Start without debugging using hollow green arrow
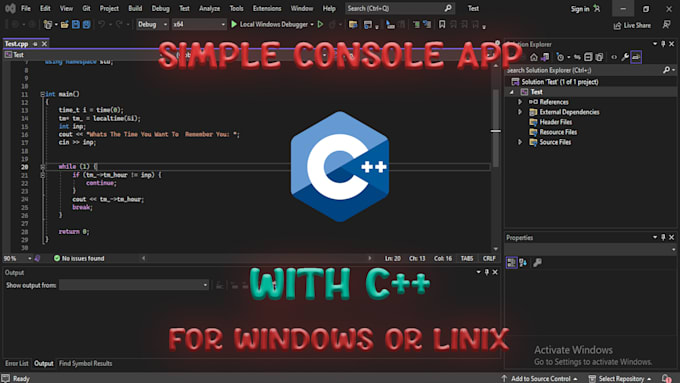The width and height of the screenshot is (680, 383). click(320, 25)
